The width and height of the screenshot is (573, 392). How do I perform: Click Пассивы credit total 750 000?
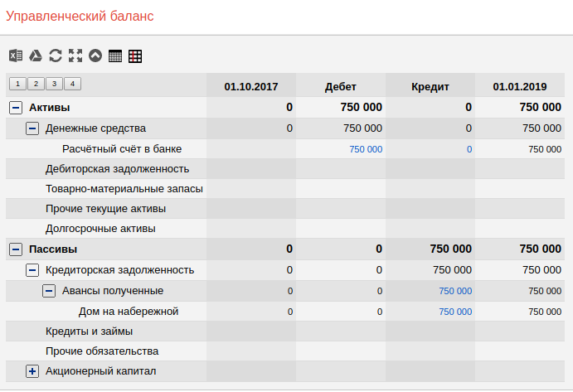(450, 249)
